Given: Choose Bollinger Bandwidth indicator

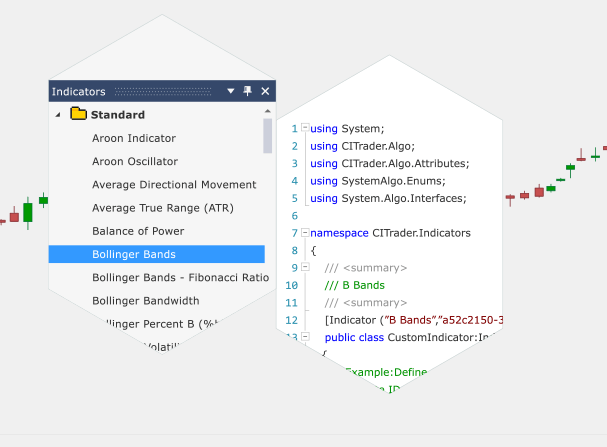Looking at the screenshot, I should pyautogui.click(x=145, y=300).
